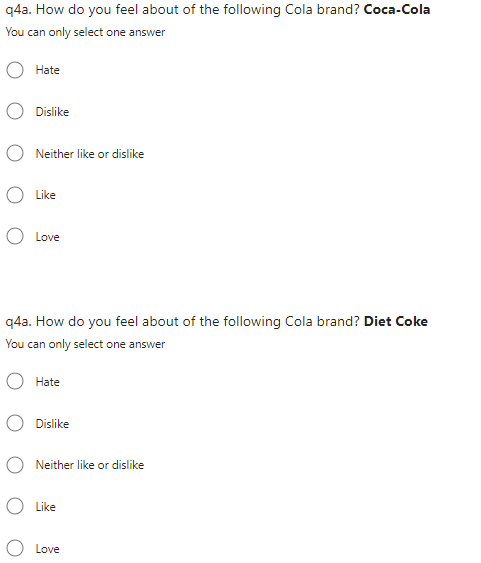Select Dislike for Diet Coke
Screen dimensions: 481x563
click(15, 423)
